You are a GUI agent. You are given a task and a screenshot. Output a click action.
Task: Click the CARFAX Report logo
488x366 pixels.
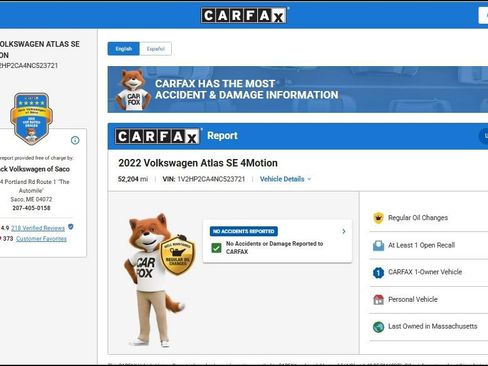[157, 136]
